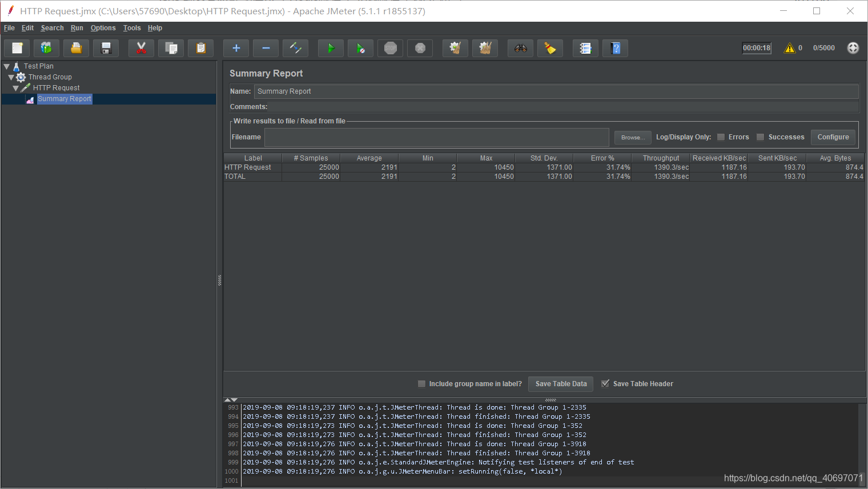Image resolution: width=868 pixels, height=489 pixels.
Task: Click the Summary Report chart icon in tree
Action: click(30, 99)
